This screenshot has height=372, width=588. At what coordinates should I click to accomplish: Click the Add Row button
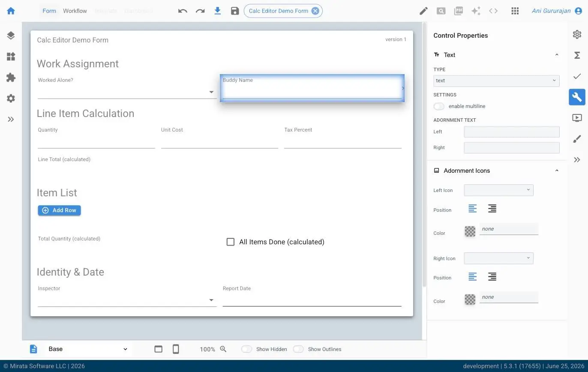point(59,210)
